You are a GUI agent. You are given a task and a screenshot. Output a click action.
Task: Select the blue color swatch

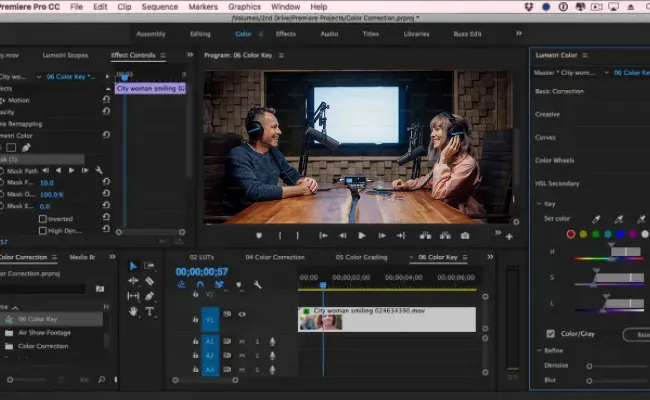pos(620,234)
